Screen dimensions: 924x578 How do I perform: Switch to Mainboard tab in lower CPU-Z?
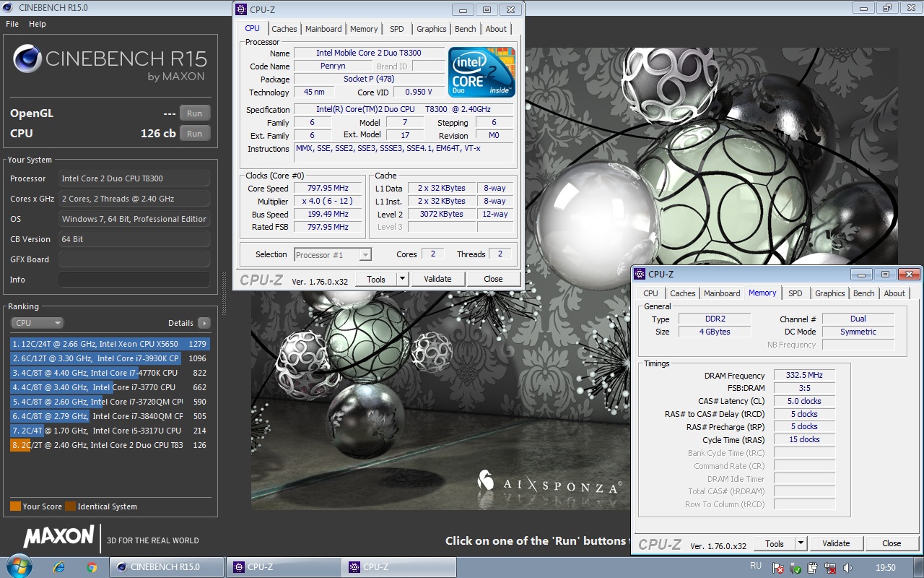pos(722,293)
